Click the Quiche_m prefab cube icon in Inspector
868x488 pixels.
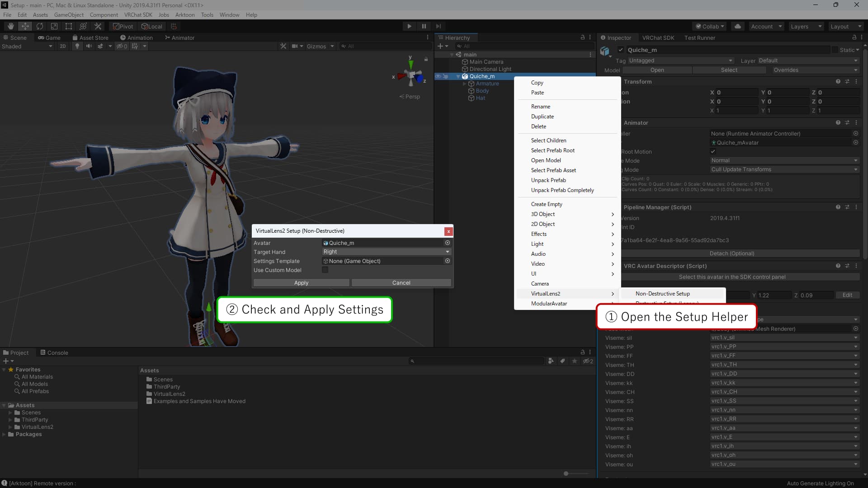605,51
